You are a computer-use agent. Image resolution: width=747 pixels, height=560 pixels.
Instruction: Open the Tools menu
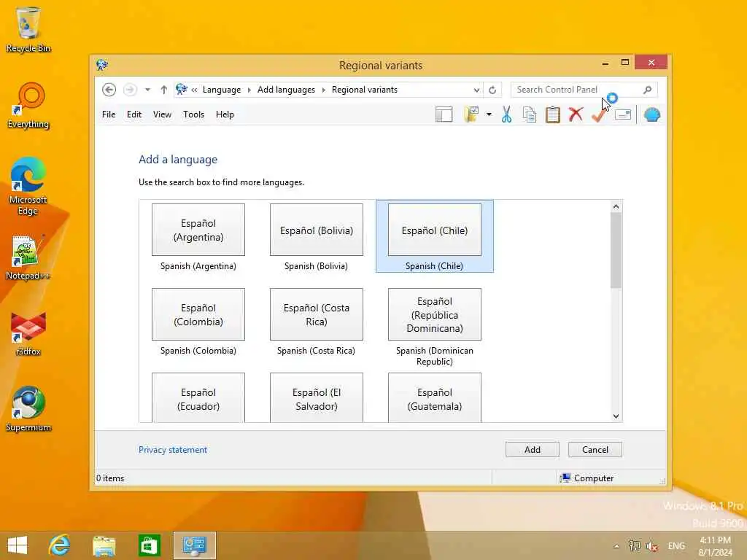193,114
